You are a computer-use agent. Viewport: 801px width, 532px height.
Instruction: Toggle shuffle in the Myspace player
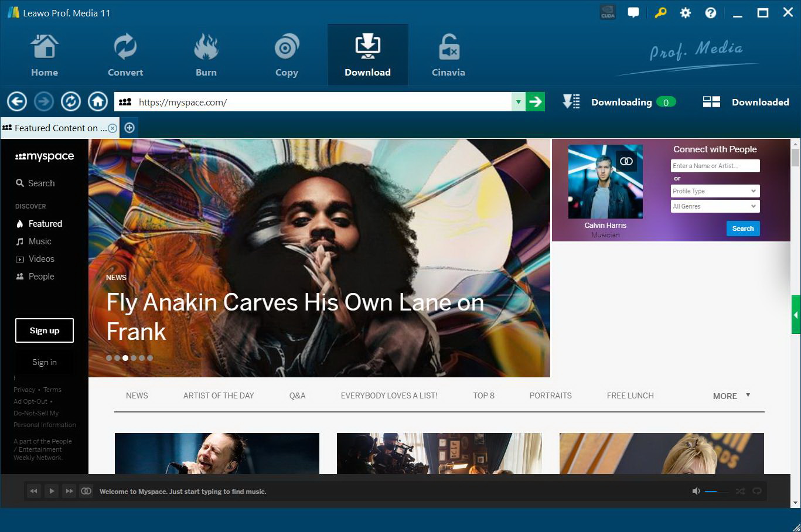pos(740,491)
